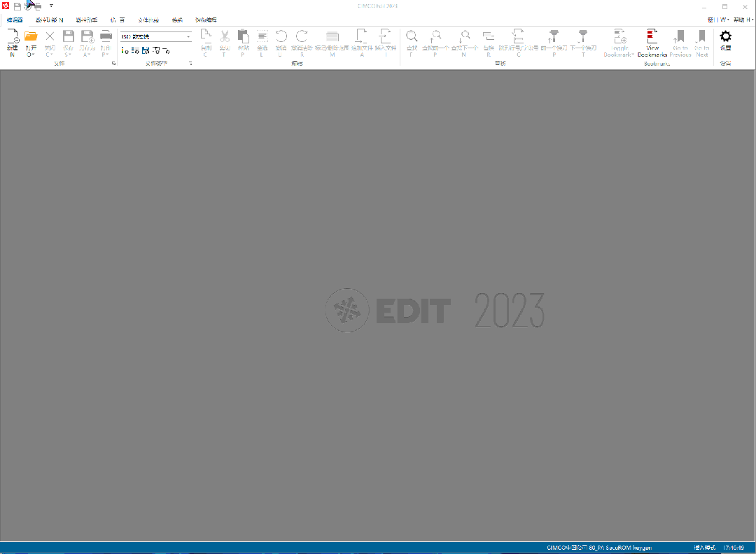Click the Cut scissors icon

coord(225,36)
